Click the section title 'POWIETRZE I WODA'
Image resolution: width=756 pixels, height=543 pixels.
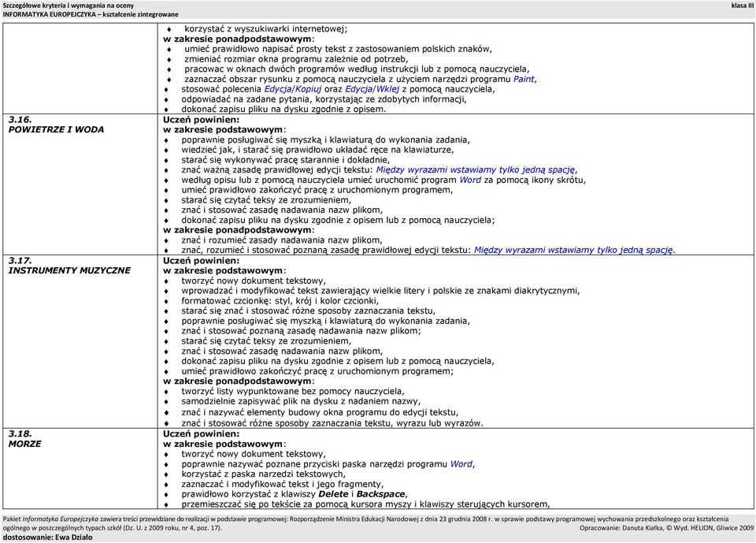click(x=56, y=129)
